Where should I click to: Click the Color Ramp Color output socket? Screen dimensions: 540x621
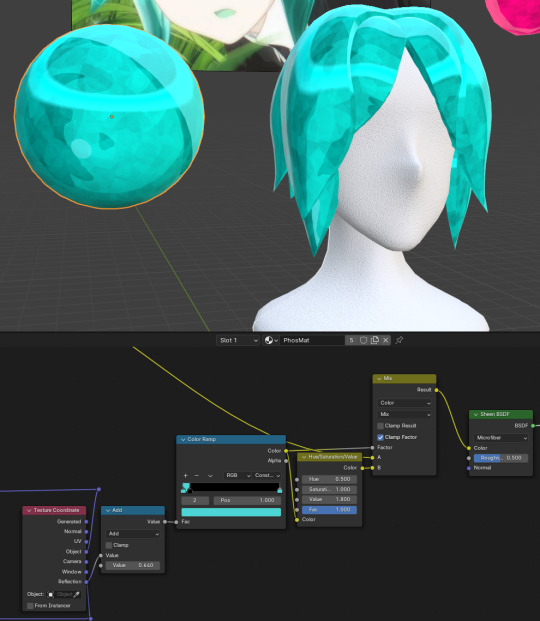click(286, 451)
